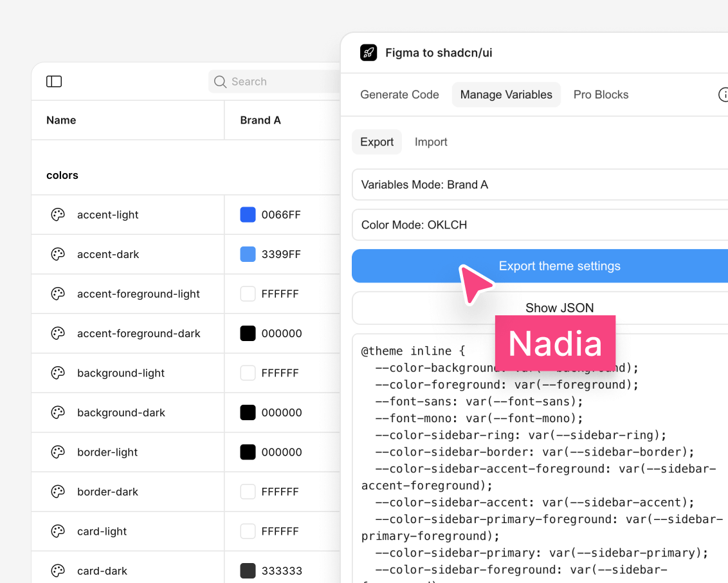
Task: Click the --font-mono code line
Action: (478, 418)
